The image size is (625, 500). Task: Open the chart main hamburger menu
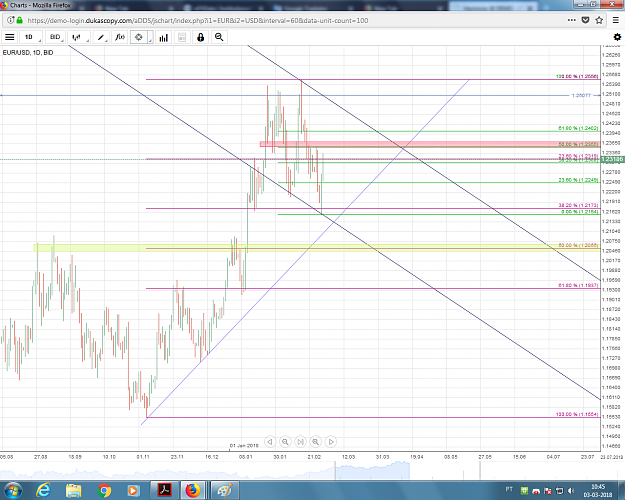point(10,37)
